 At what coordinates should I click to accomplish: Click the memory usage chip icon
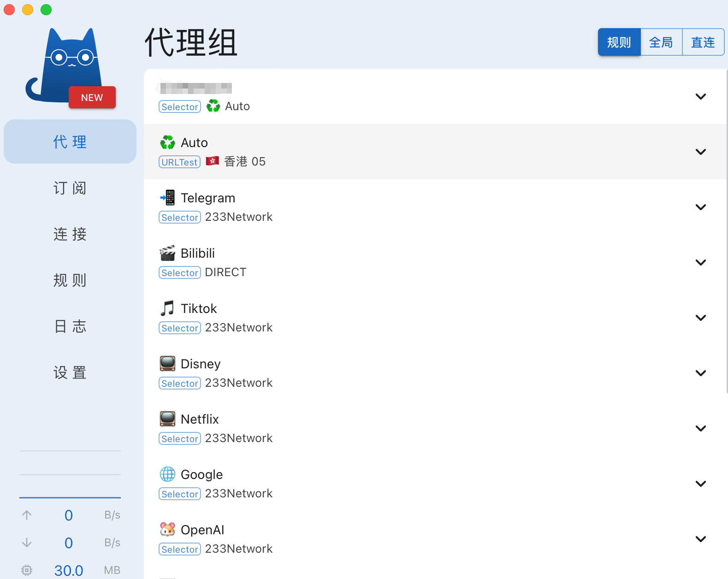click(x=27, y=570)
